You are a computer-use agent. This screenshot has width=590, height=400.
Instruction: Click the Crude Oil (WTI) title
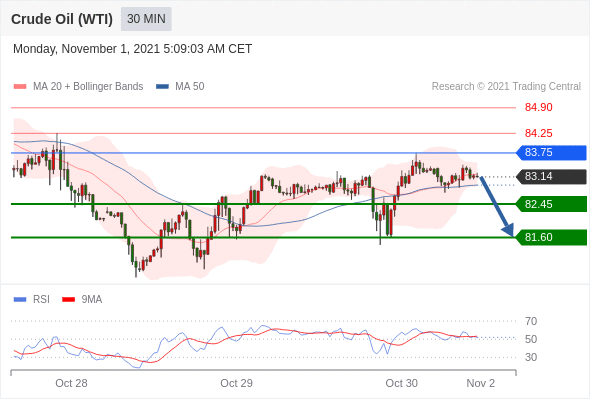[x=62, y=19]
